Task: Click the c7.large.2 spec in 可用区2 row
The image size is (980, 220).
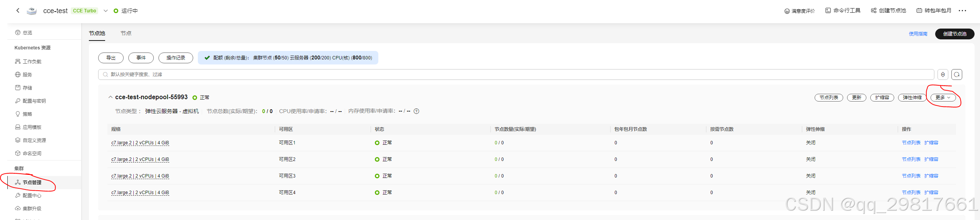Action: point(140,159)
